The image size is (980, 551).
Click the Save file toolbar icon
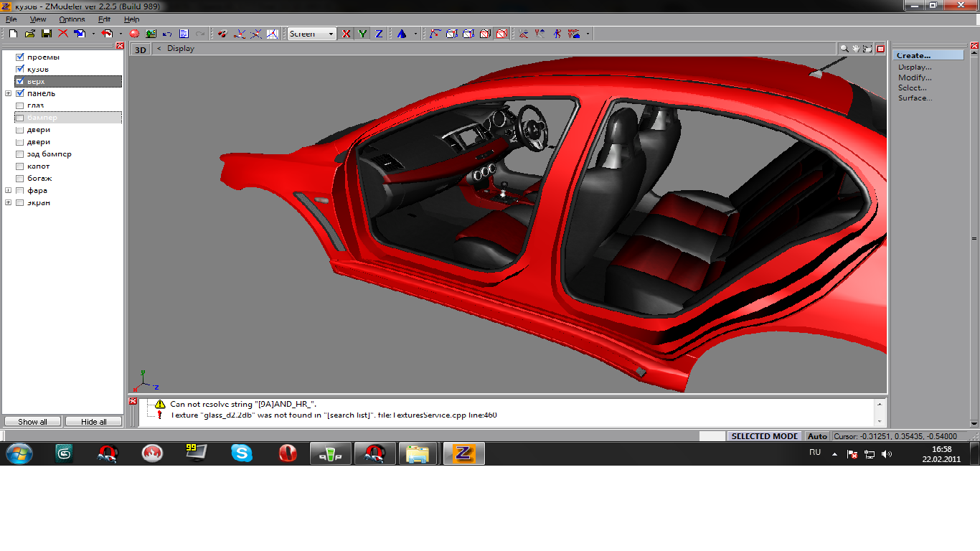click(46, 34)
